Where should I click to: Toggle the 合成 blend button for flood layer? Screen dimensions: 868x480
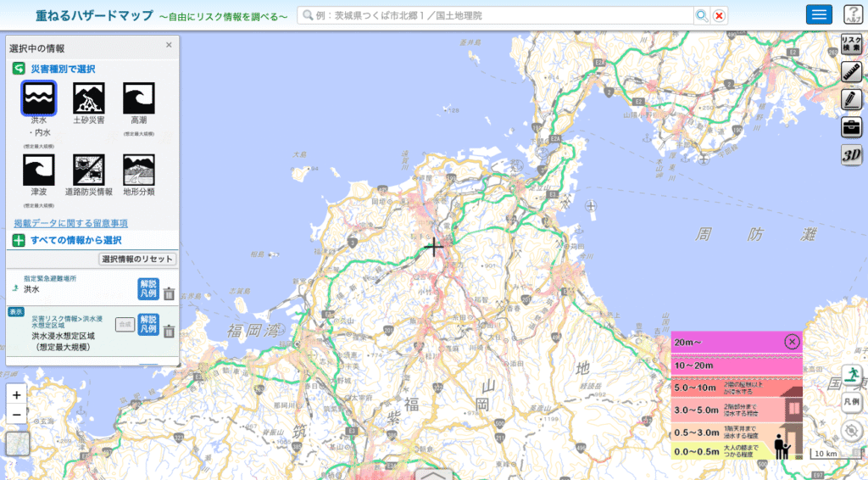coord(125,323)
